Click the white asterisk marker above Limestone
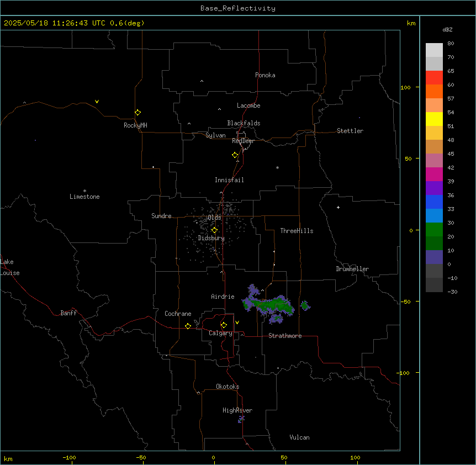 point(84,191)
